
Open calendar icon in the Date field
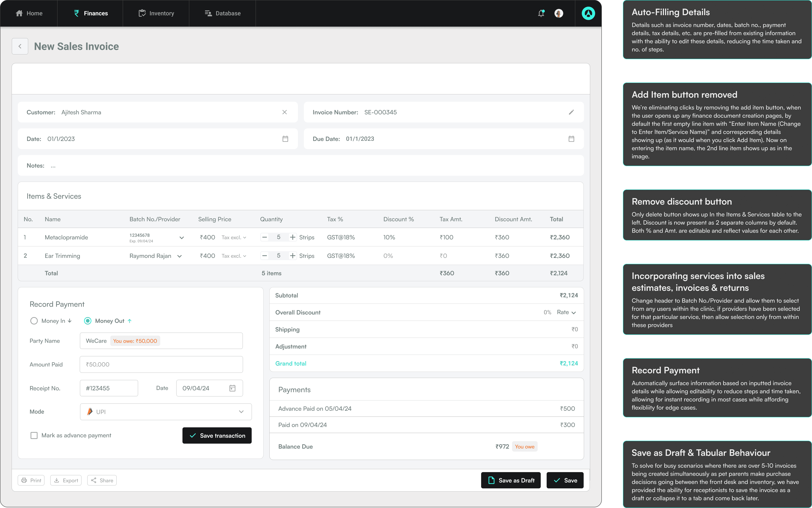[285, 139]
